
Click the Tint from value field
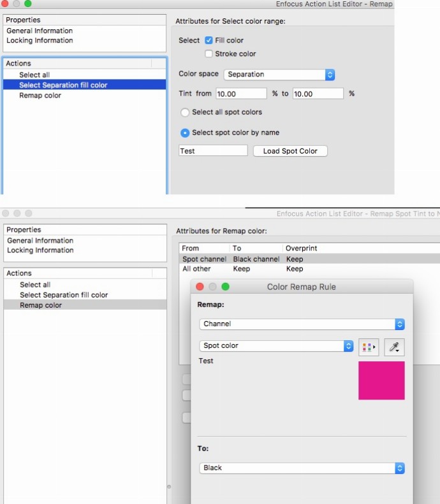coord(241,94)
